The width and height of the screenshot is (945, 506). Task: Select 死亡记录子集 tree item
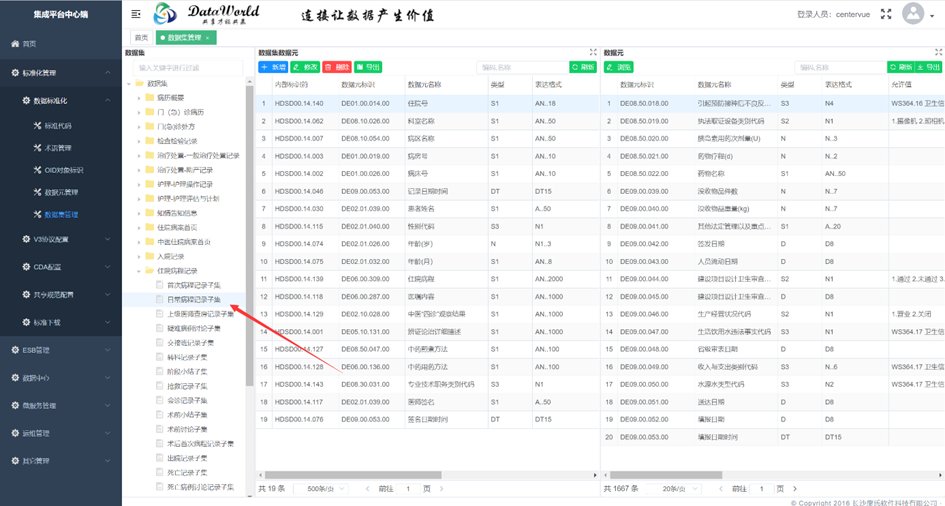pyautogui.click(x=187, y=473)
